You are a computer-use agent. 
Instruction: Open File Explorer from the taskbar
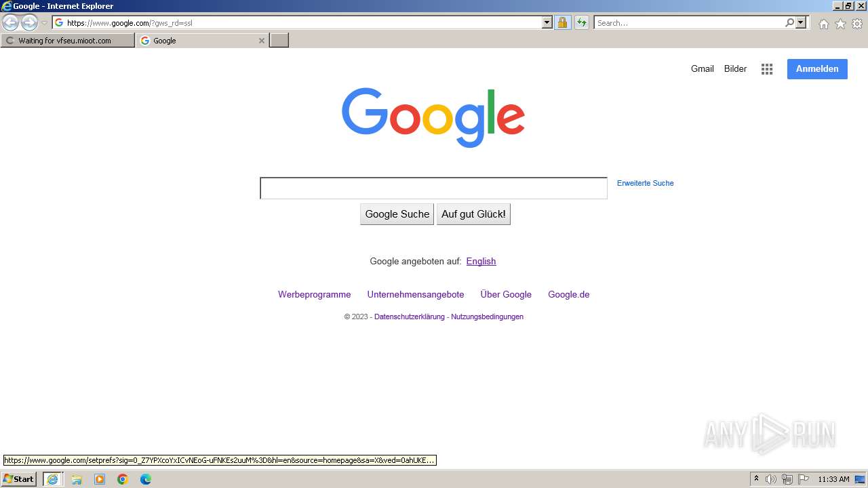[77, 479]
